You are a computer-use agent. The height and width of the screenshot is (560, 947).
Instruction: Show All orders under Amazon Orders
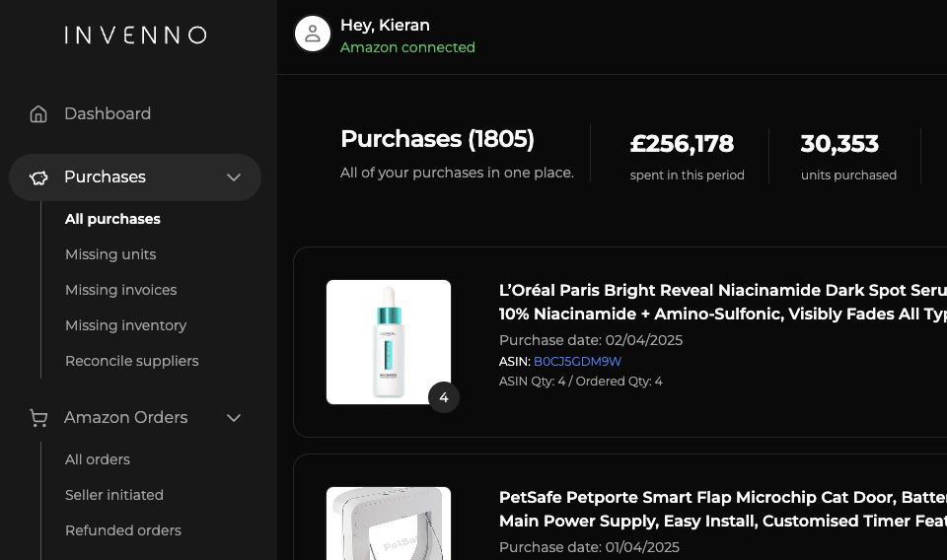click(x=98, y=459)
